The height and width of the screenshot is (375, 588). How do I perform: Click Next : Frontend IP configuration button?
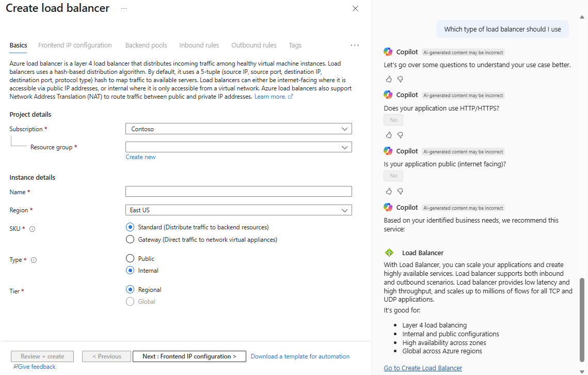(189, 356)
